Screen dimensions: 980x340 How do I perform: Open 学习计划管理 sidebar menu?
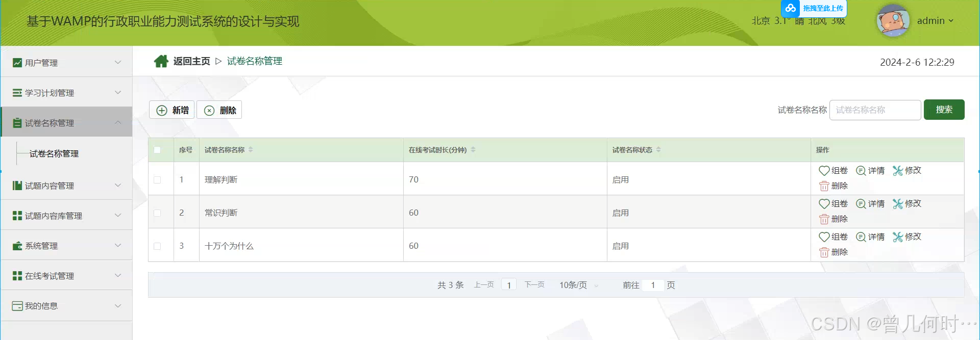66,92
